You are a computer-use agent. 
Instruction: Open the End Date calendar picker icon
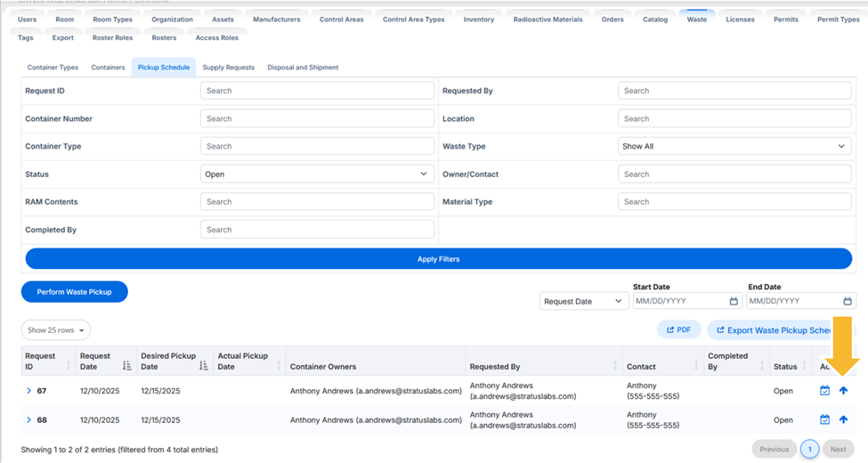(x=847, y=301)
